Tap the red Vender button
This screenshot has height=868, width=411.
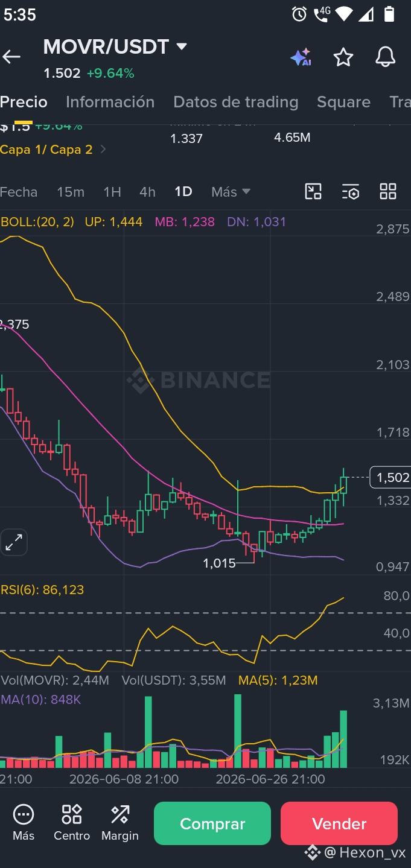(x=339, y=823)
